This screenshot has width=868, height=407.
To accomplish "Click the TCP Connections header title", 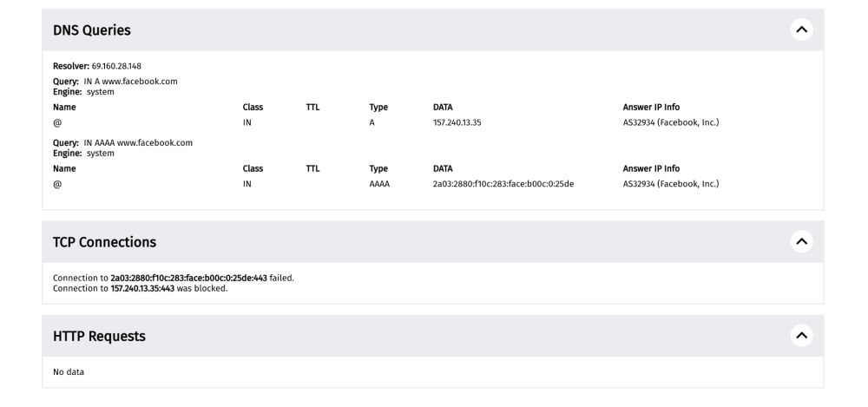I will pyautogui.click(x=104, y=242).
